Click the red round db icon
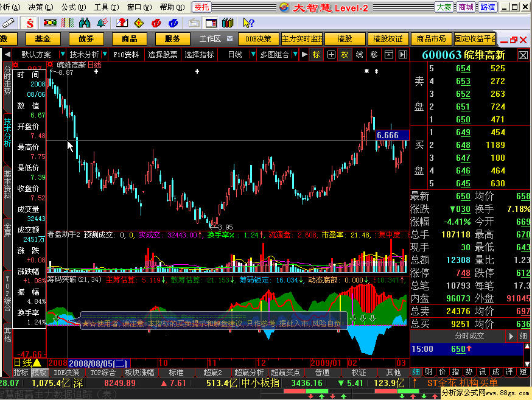Image resolution: width=532 pixels, height=400 pixels. tap(156, 23)
